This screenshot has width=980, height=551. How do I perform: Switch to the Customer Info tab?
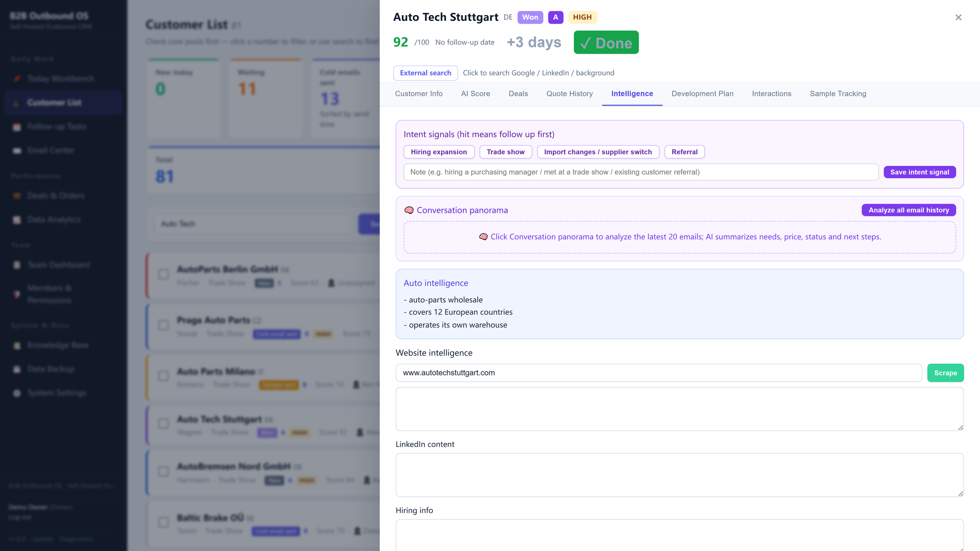(x=419, y=93)
